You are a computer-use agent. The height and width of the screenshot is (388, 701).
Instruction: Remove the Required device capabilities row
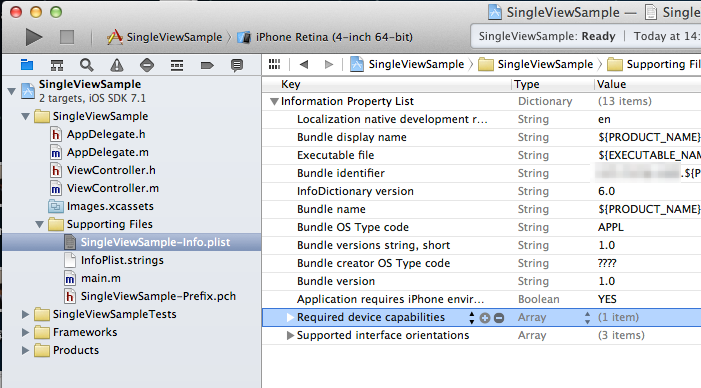(499, 318)
